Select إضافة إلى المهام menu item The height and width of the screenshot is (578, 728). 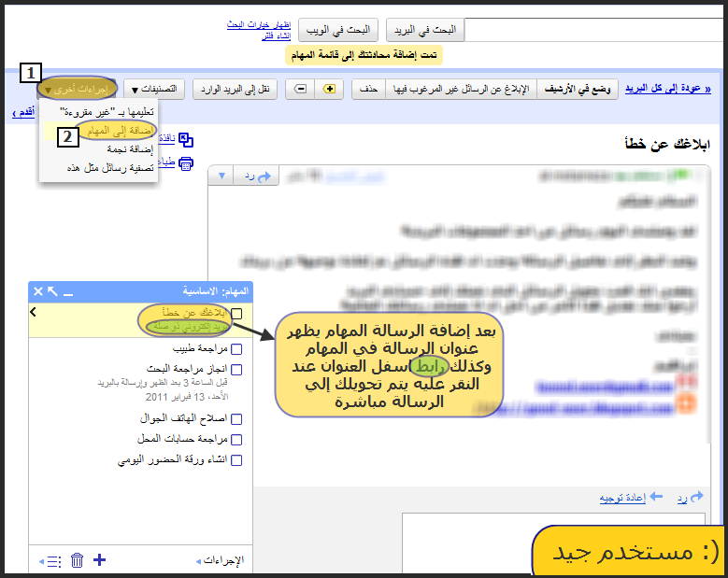99,131
